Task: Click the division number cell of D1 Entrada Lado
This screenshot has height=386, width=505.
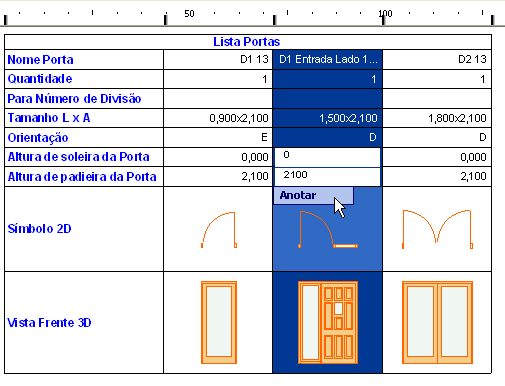Action: tap(327, 99)
